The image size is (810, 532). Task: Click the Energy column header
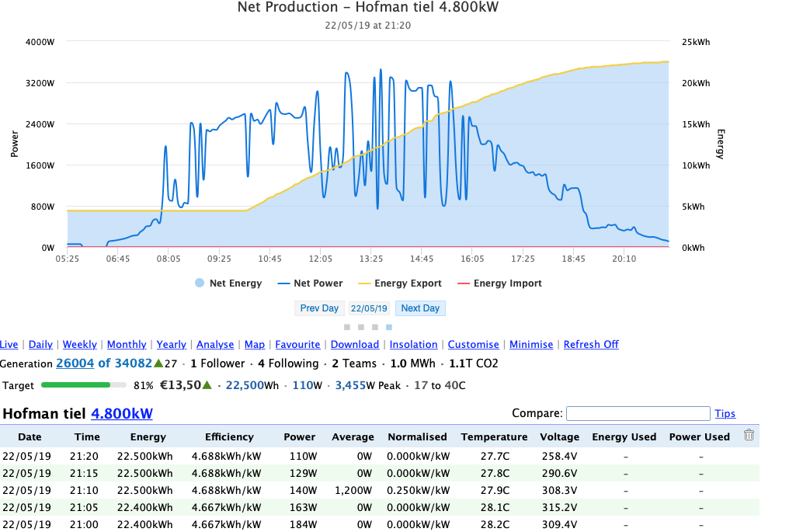148,437
